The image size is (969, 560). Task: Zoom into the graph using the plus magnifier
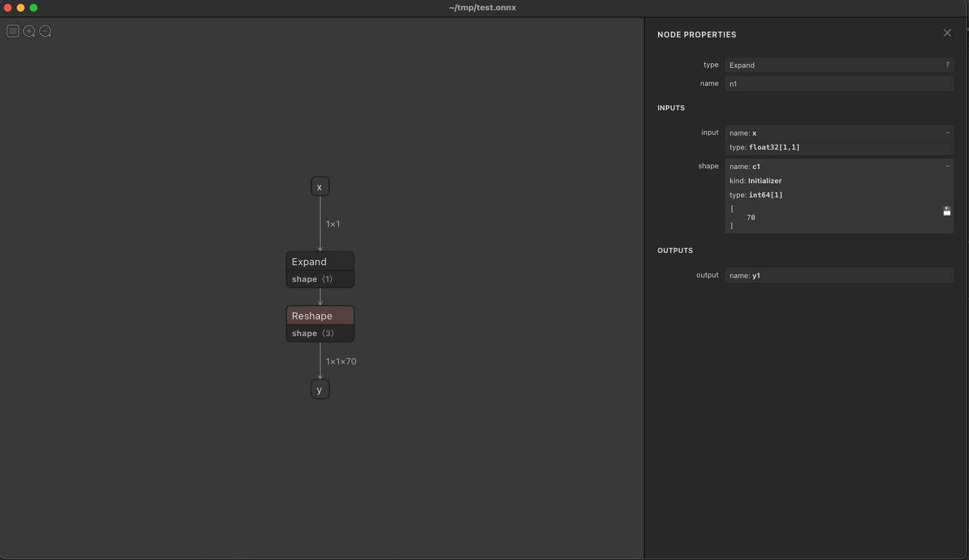28,30
